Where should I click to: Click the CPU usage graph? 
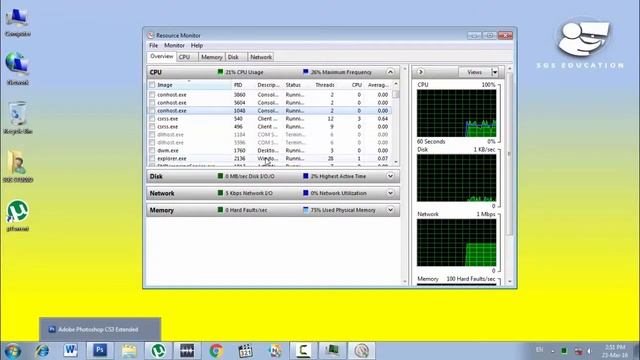point(456,113)
